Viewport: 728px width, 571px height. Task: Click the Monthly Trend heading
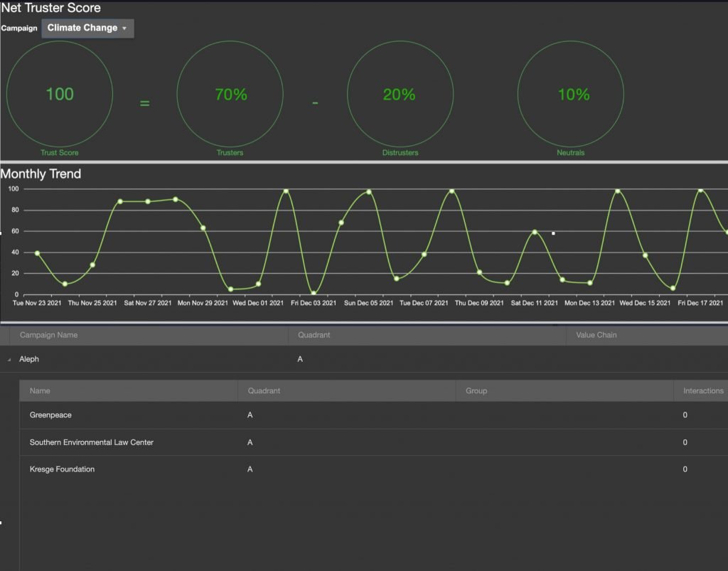(41, 174)
